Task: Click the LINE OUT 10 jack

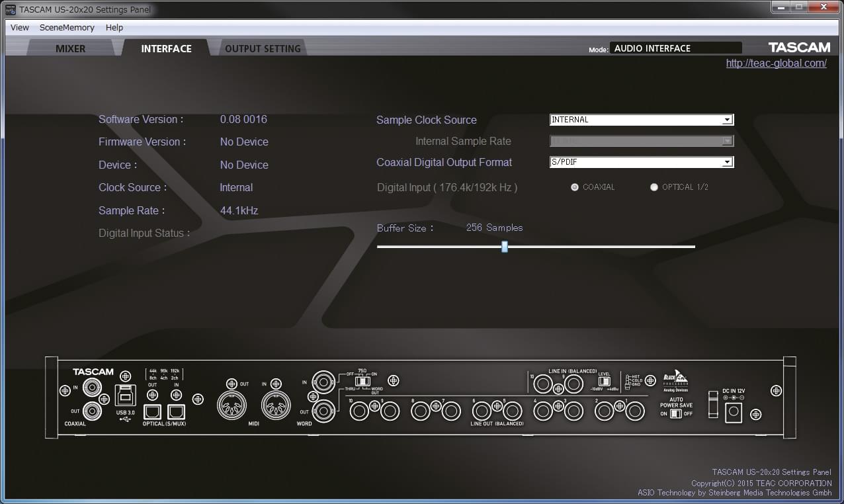Action: click(360, 412)
